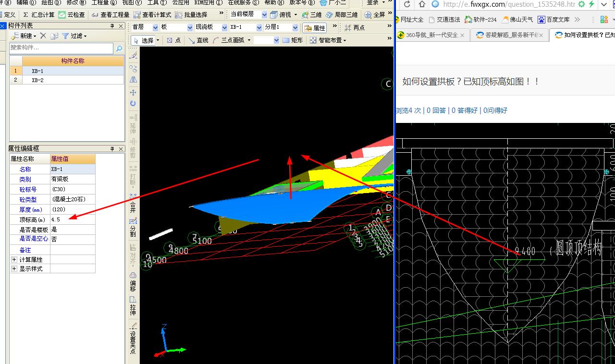The image size is (615, 364).
Task: Pick the 点 point drawing tool
Action: 174,40
